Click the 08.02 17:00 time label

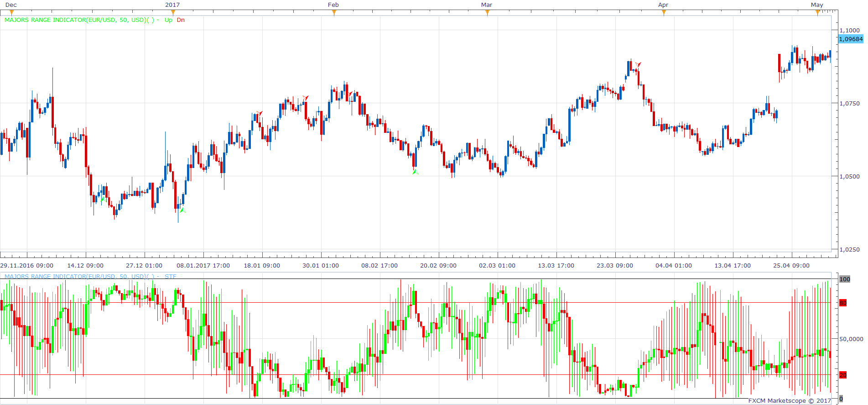(379, 265)
